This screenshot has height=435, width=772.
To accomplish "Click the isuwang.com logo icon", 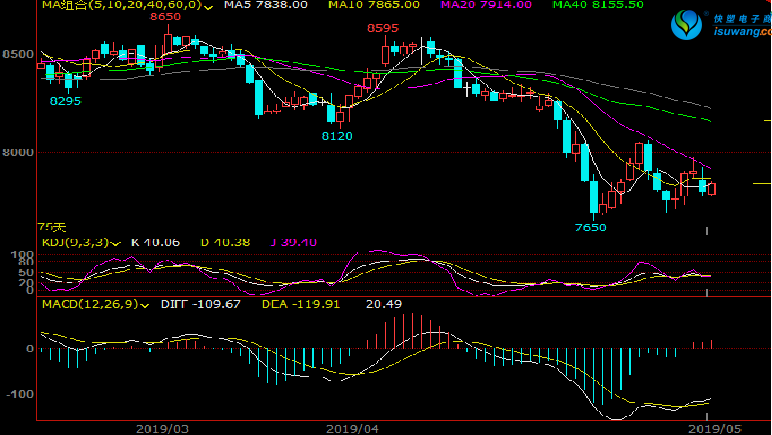I will click(x=687, y=24).
